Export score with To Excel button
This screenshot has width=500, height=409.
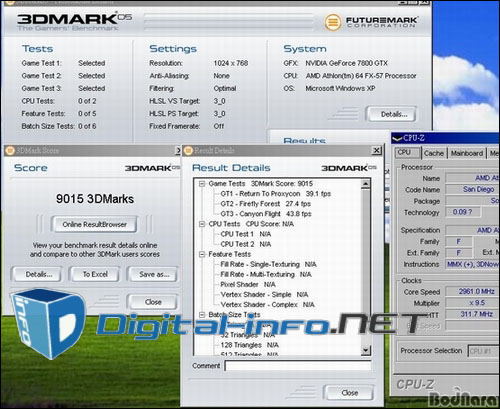click(95, 274)
